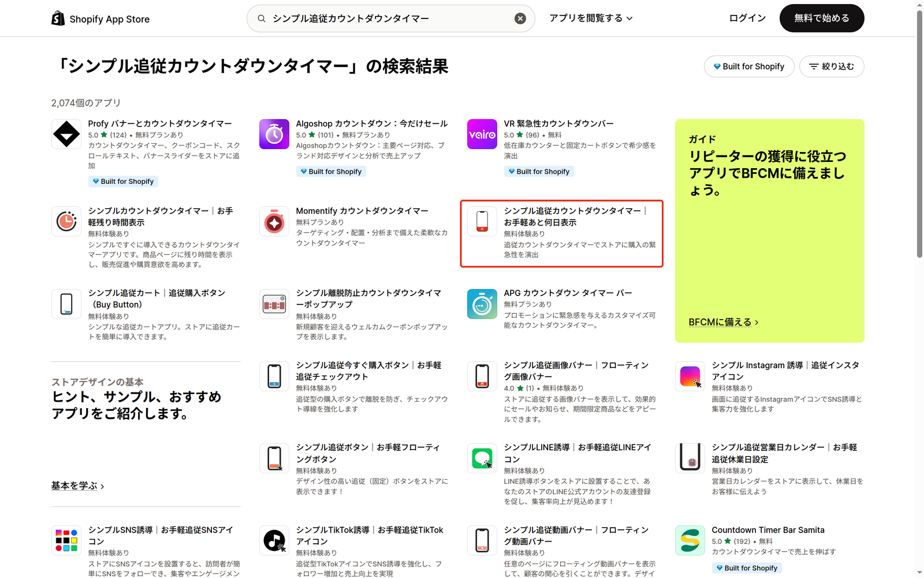Open シンプル離脱防止カウントダウンタイマー app icon
Image resolution: width=924 pixels, height=578 pixels.
pyautogui.click(x=274, y=304)
